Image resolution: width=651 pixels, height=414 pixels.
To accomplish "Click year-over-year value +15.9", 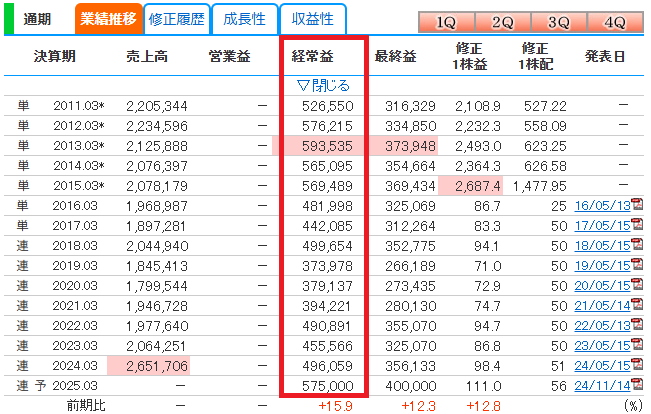I will click(x=335, y=406).
